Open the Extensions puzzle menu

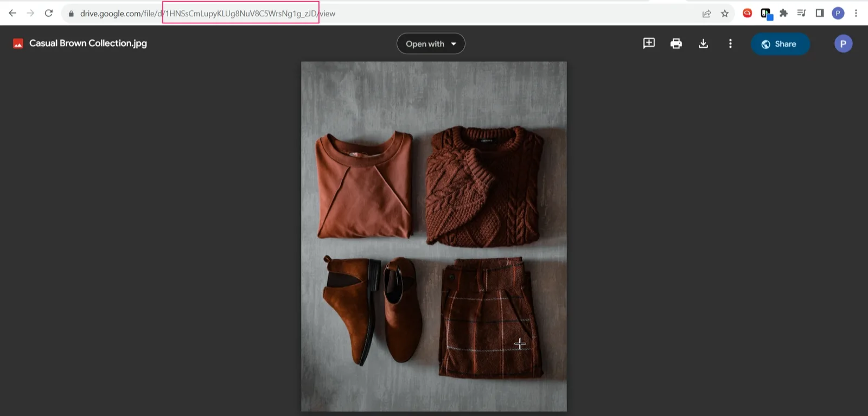tap(783, 13)
